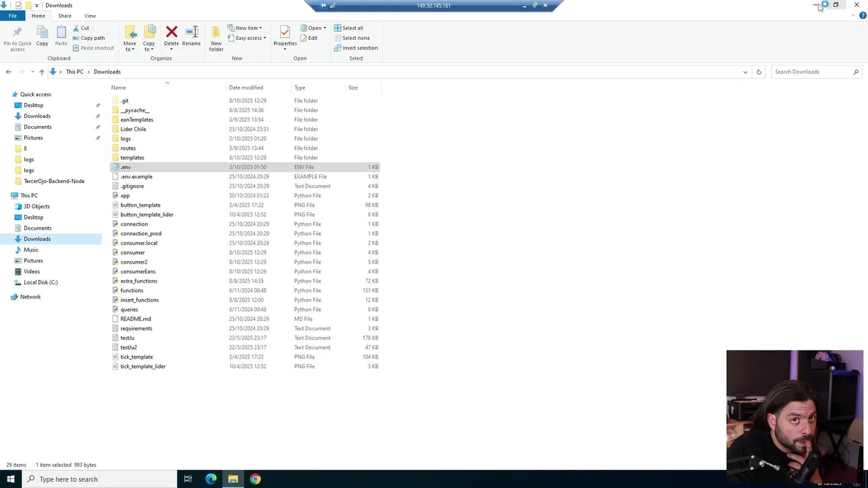The image size is (868, 488).
Task: Click Cut in the Clipboard group
Action: (81, 28)
